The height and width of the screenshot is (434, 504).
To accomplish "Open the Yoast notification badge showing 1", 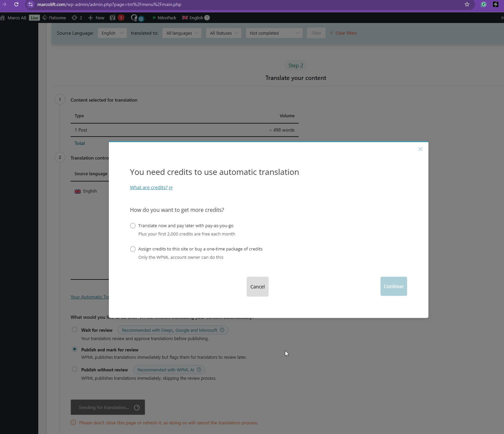I will point(121,18).
